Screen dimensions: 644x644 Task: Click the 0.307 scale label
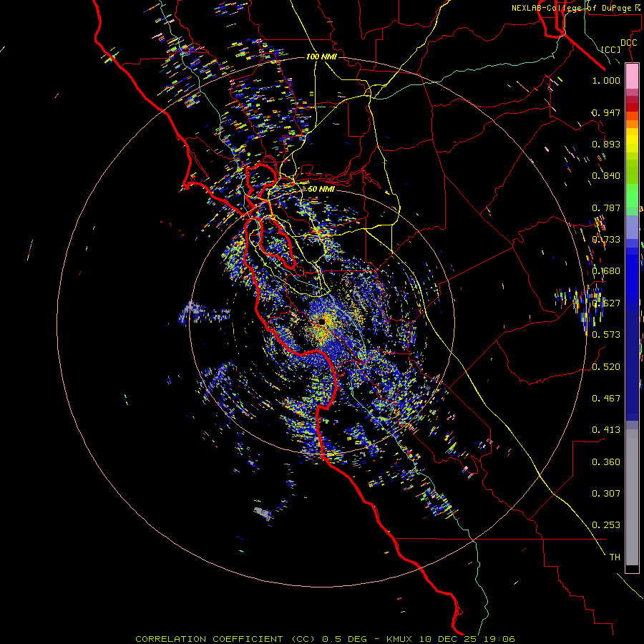tap(606, 494)
